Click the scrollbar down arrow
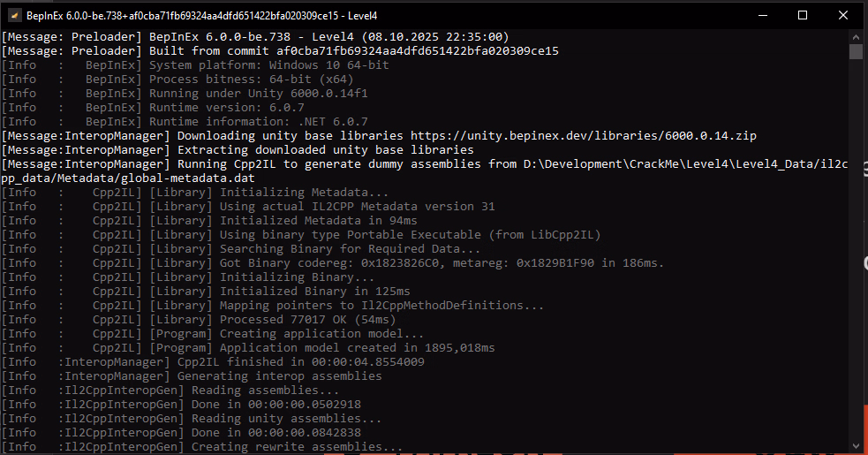The height and width of the screenshot is (455, 868). click(x=855, y=447)
